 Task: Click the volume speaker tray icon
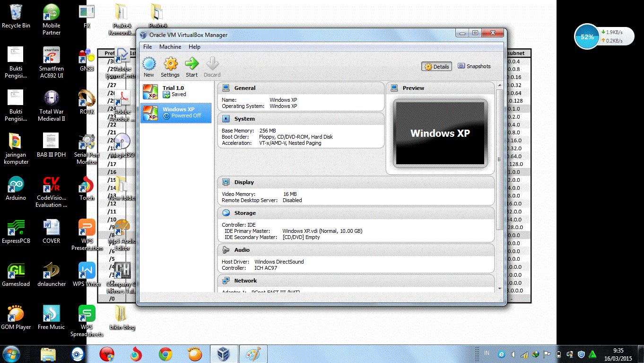click(513, 354)
